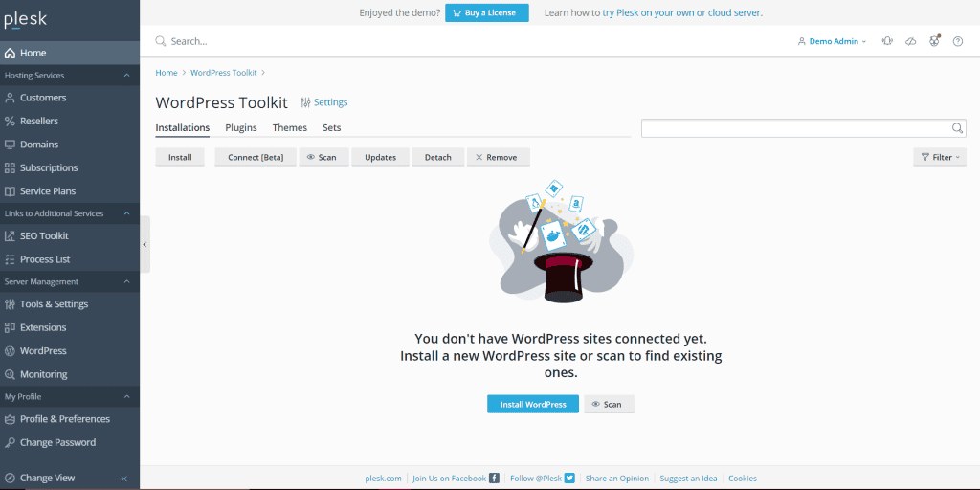This screenshot has height=490, width=980.
Task: Close the Change View item with X
Action: (x=124, y=479)
